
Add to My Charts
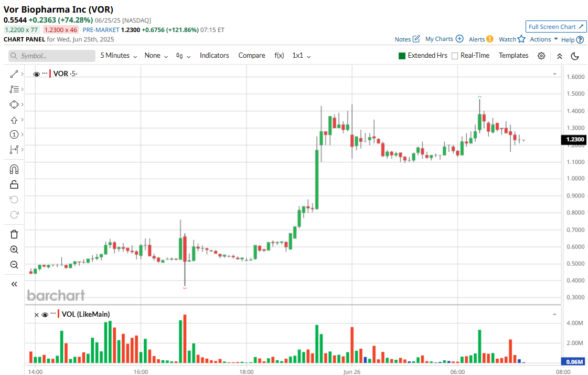[x=444, y=39]
